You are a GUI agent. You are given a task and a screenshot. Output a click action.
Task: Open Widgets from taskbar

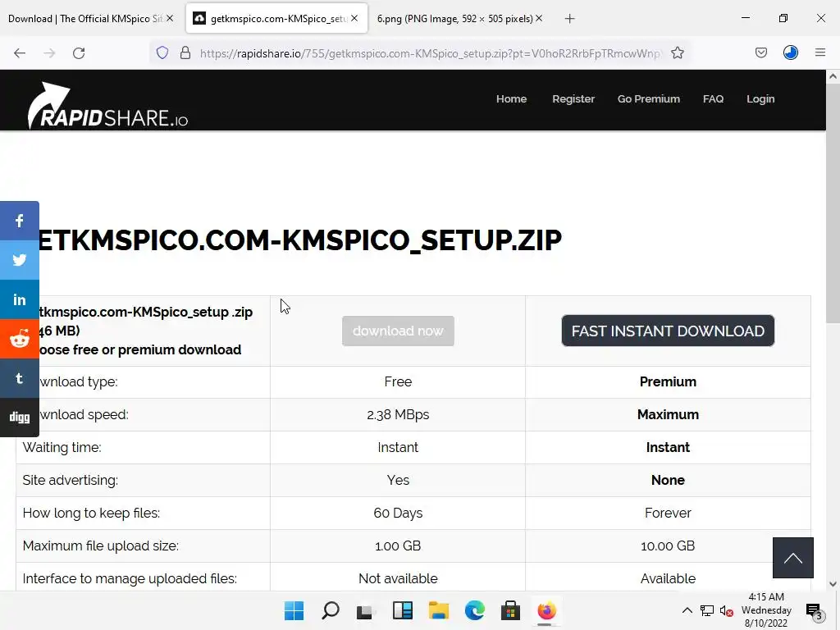point(402,610)
